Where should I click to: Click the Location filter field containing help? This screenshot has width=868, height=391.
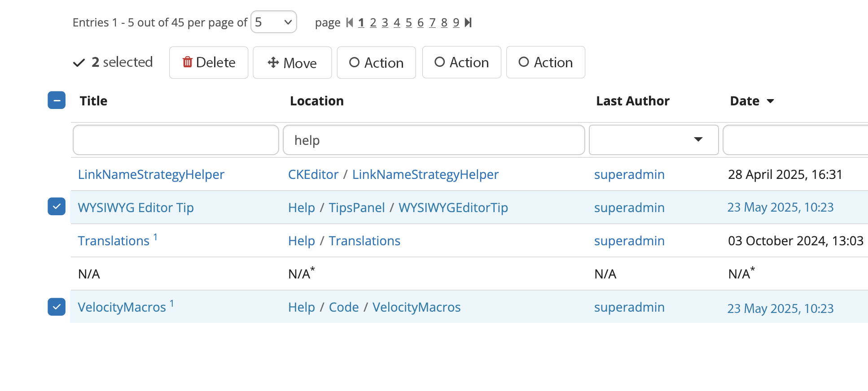(434, 140)
